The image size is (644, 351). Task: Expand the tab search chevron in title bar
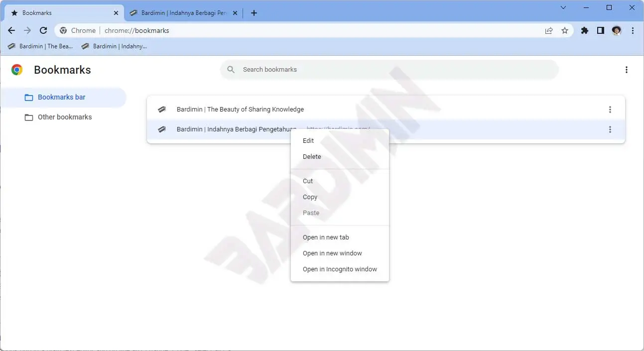(x=563, y=7)
